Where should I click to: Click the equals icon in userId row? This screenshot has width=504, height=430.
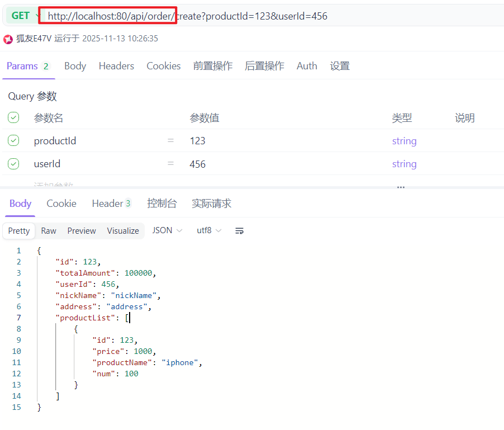[x=170, y=164]
